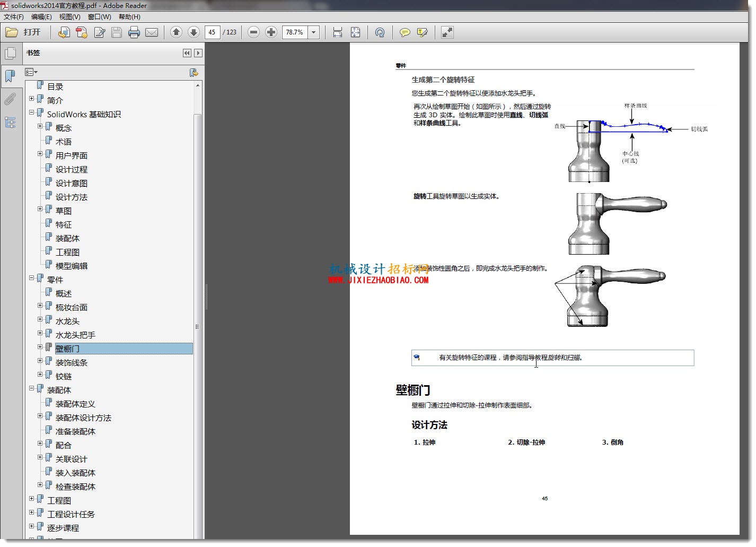Open the zoom level dropdown arrow
Viewport: 756px width, 547px height.
[314, 32]
